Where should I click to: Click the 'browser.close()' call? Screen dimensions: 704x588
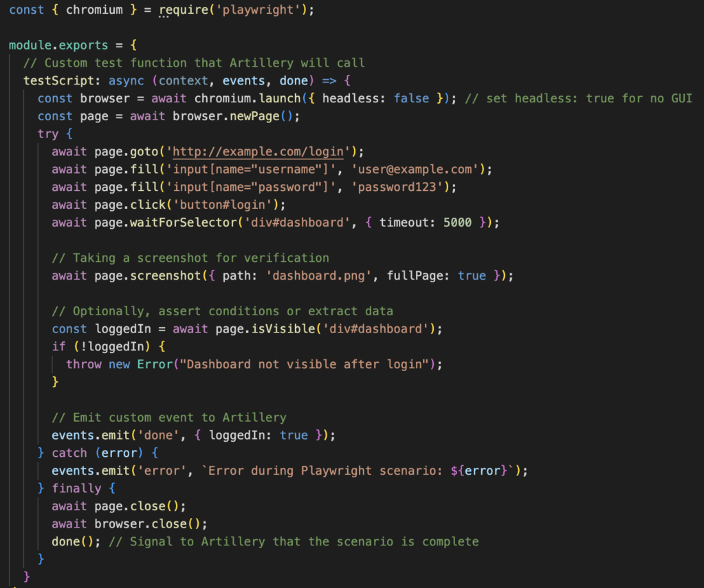click(148, 524)
